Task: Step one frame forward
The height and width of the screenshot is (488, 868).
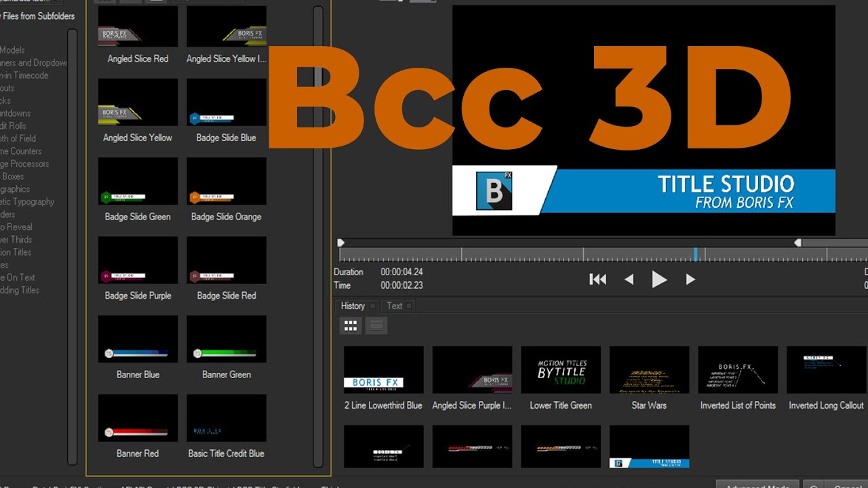Action: [690, 279]
